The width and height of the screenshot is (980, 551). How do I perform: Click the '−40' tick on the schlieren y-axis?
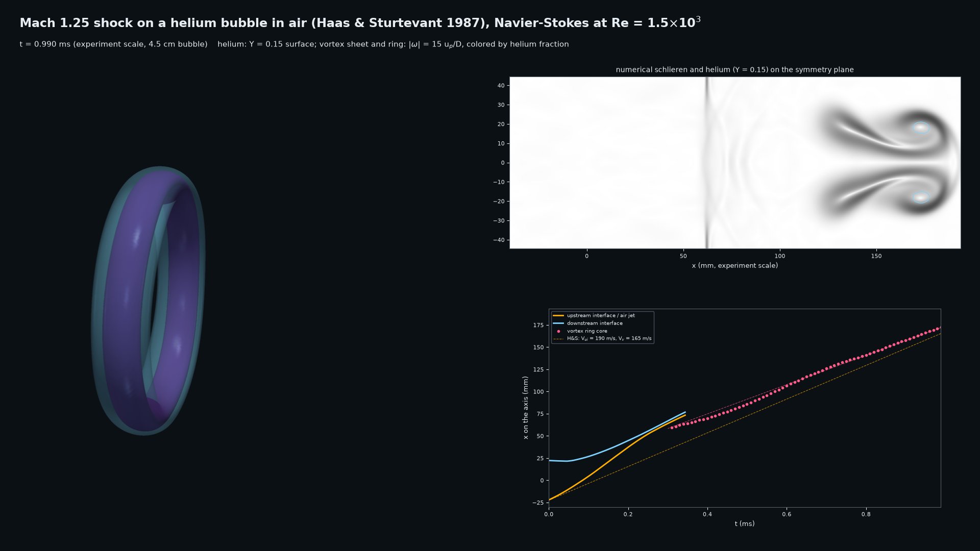499,240
